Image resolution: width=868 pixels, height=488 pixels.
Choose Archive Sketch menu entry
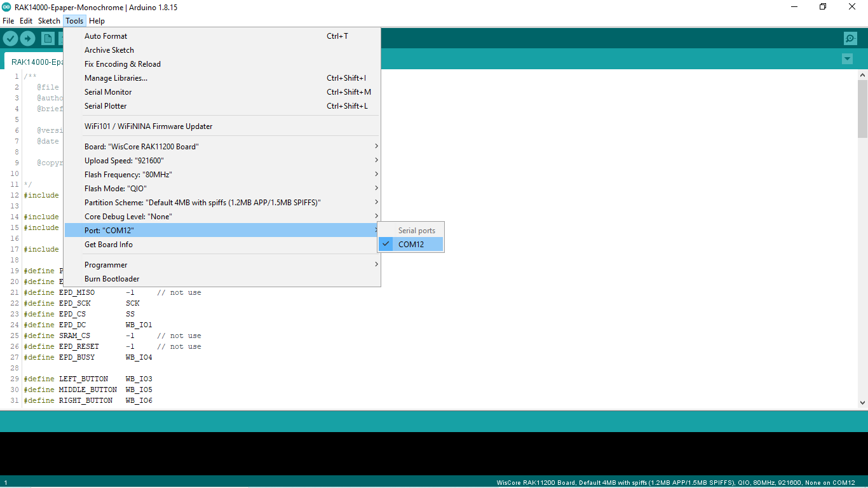[222, 50]
